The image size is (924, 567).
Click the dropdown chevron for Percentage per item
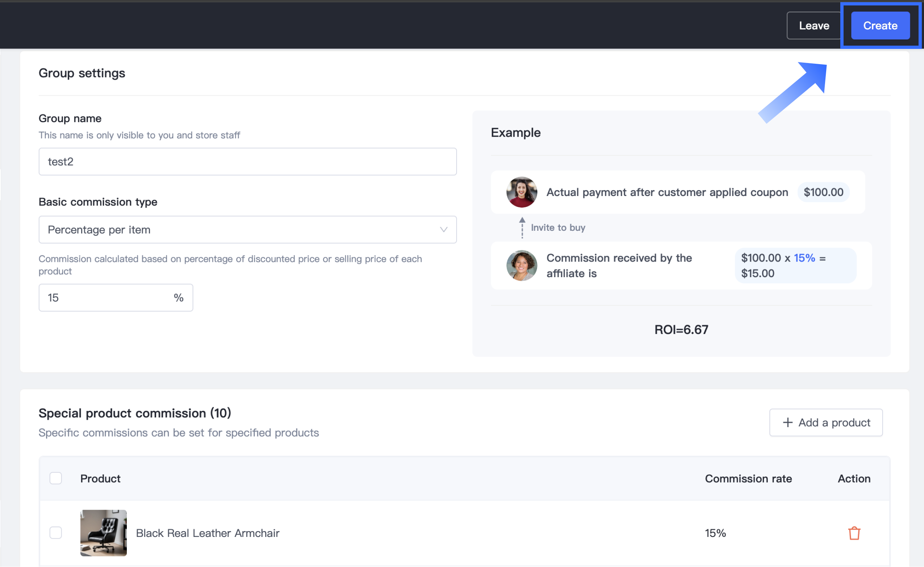[x=444, y=229]
